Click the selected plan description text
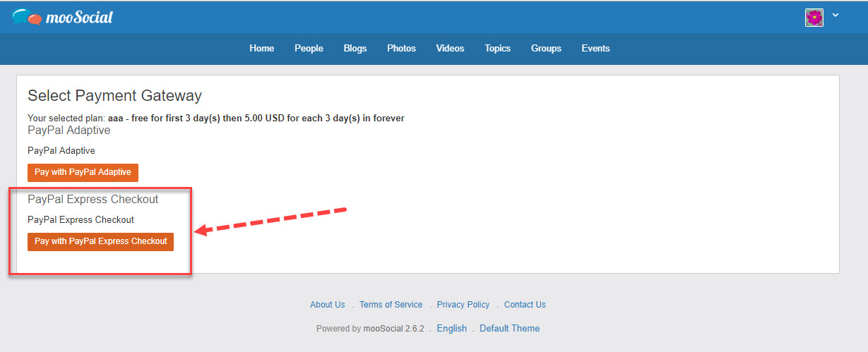The width and height of the screenshot is (868, 352). (216, 119)
